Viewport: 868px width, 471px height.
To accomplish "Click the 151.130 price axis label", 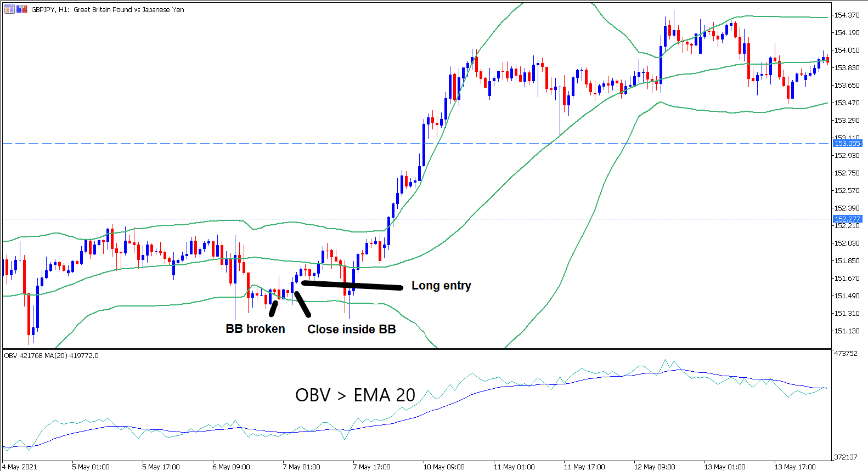I will coord(847,331).
